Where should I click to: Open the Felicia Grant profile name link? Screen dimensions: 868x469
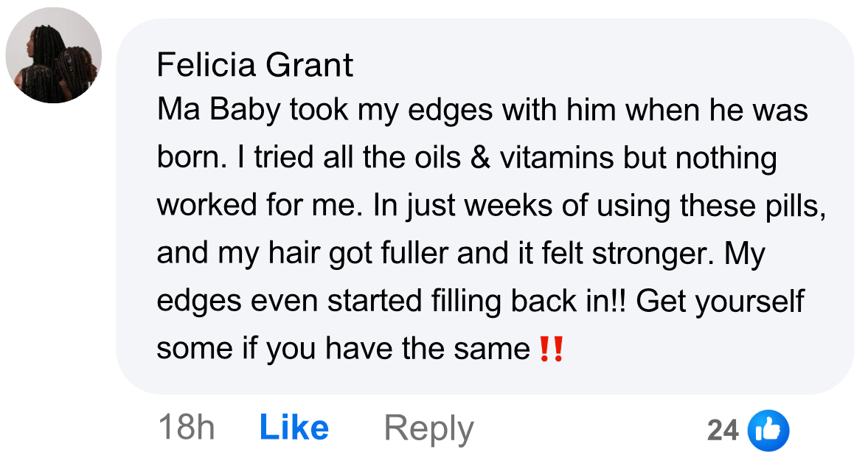coord(254,66)
